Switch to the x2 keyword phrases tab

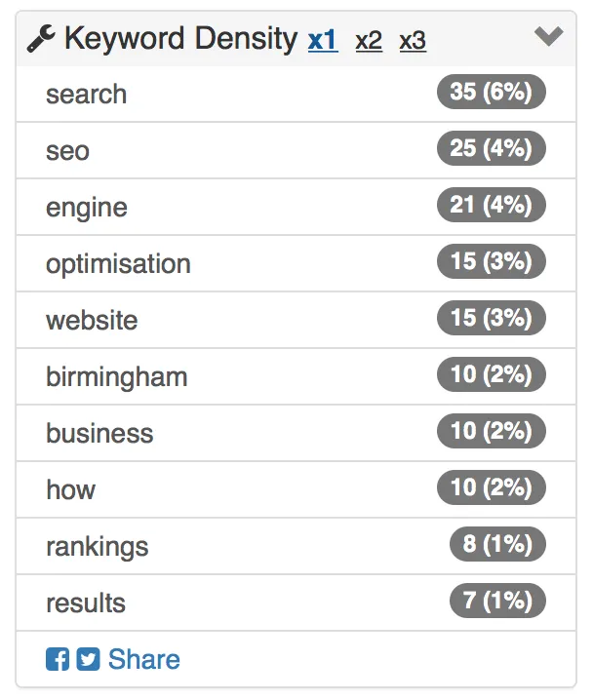click(369, 41)
